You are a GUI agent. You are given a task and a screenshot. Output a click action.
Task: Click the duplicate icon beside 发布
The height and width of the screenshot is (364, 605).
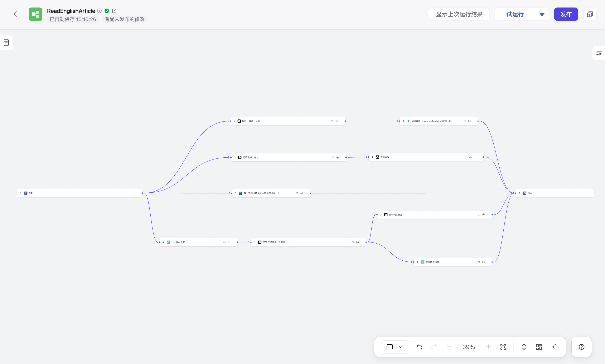(590, 14)
